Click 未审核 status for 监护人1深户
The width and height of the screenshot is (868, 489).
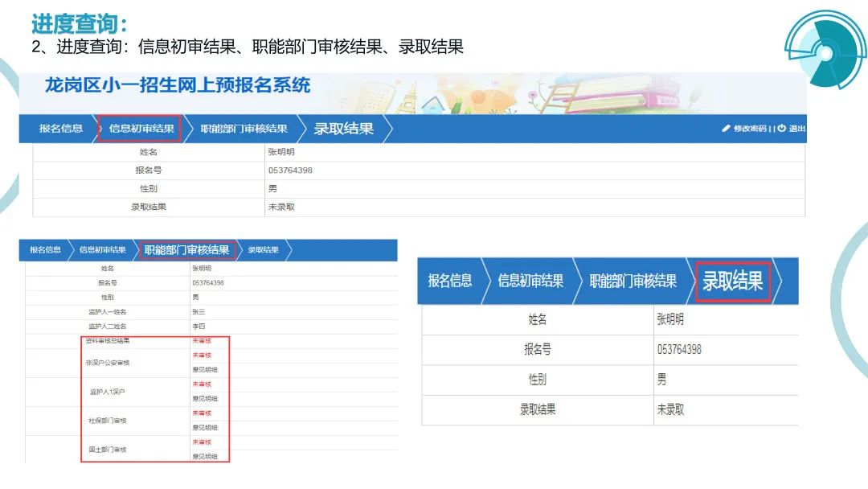point(202,384)
